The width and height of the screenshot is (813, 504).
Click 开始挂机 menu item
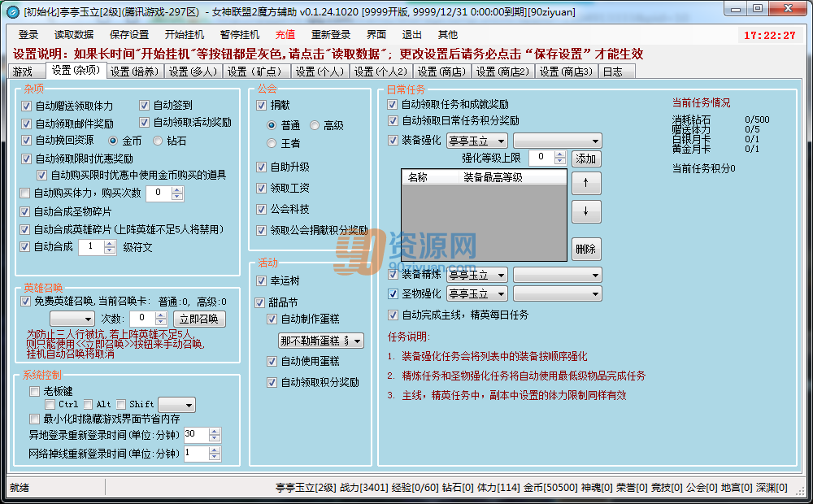click(185, 35)
